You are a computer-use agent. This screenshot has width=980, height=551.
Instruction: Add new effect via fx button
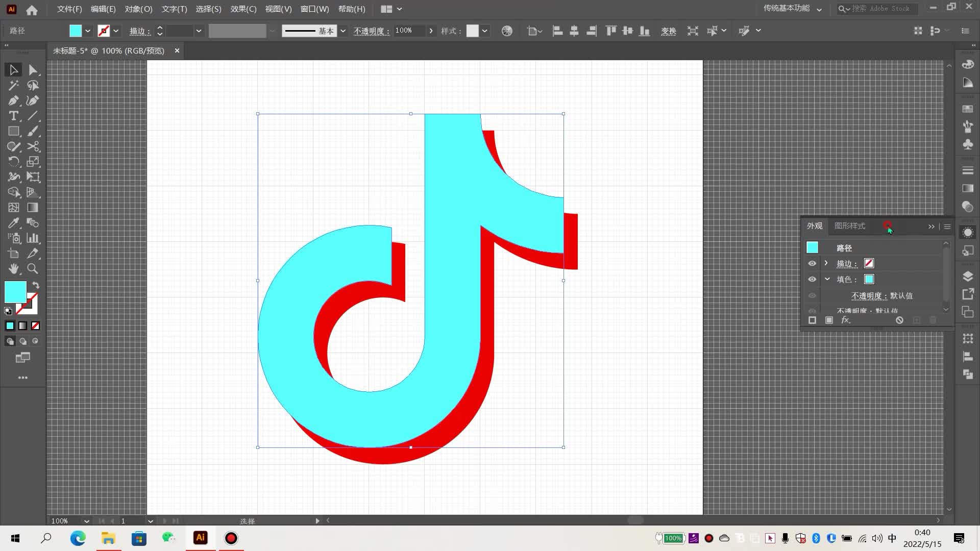point(845,320)
